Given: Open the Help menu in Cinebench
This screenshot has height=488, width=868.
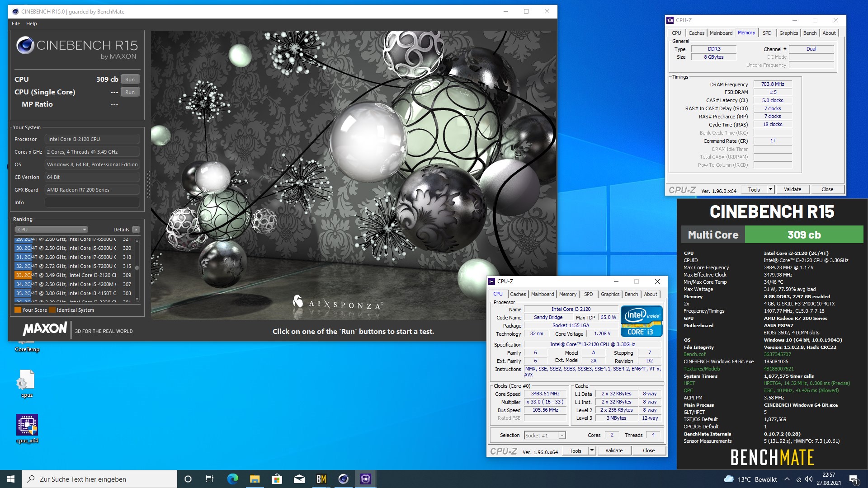Looking at the screenshot, I should 32,23.
